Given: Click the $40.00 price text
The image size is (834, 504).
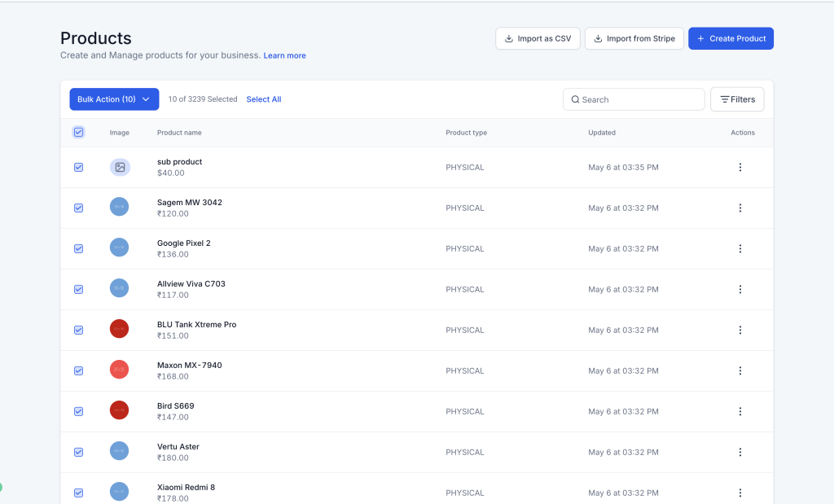Looking at the screenshot, I should tap(171, 173).
